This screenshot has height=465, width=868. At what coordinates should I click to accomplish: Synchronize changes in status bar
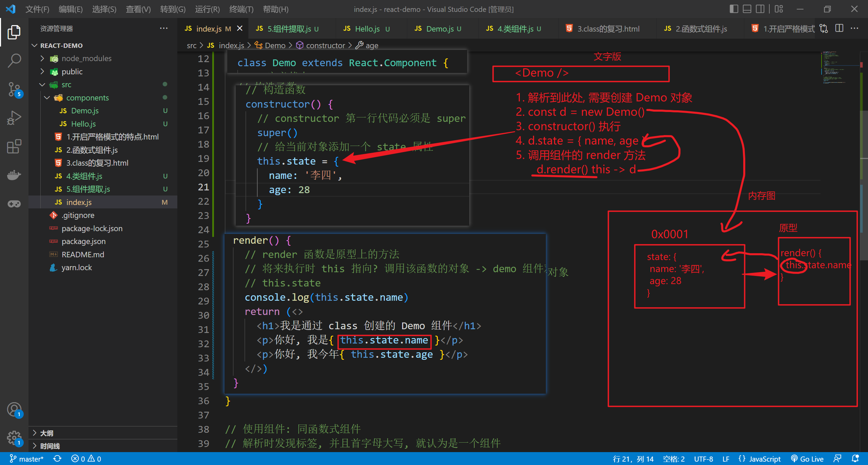pos(57,459)
